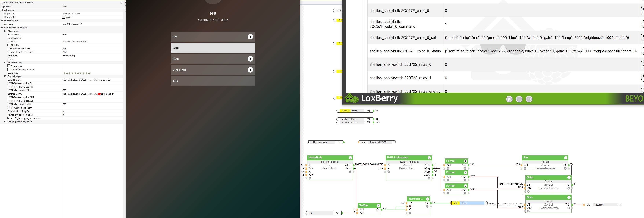Click the LoxBerry power icon
The width and height of the screenshot is (644, 218).
pyautogui.click(x=529, y=99)
